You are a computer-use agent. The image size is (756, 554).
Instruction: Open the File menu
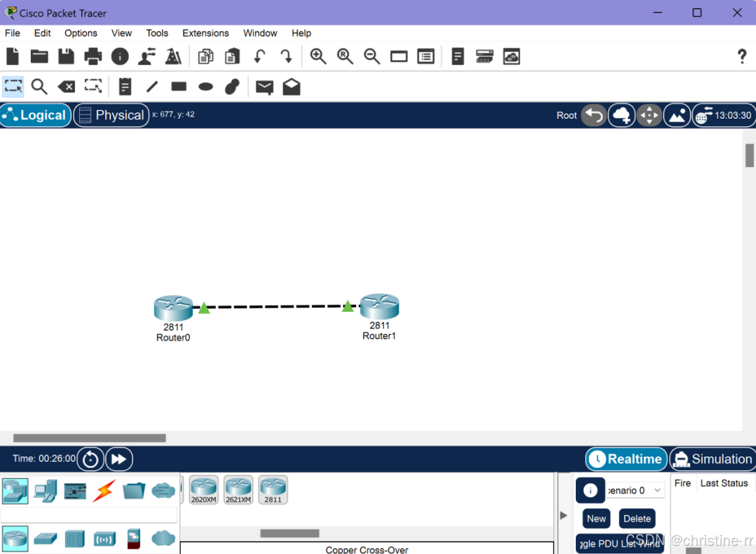pyautogui.click(x=12, y=33)
